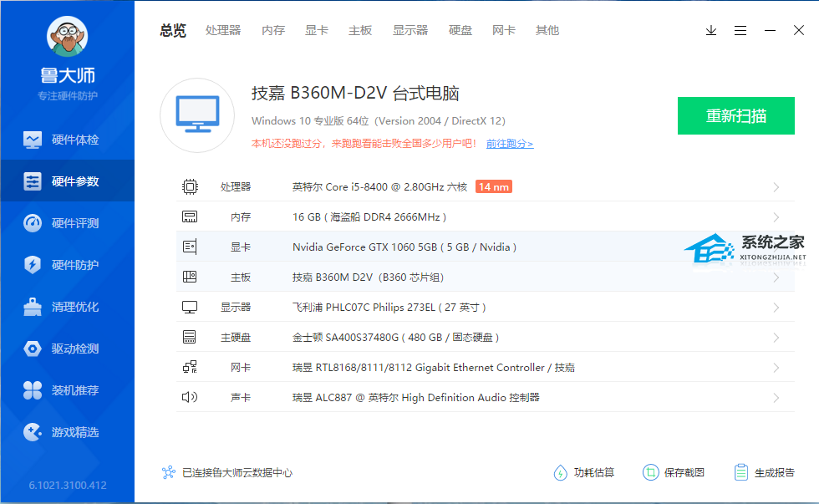Click the 生成报告 generate report button
This screenshot has width=819, height=504.
pos(764,473)
